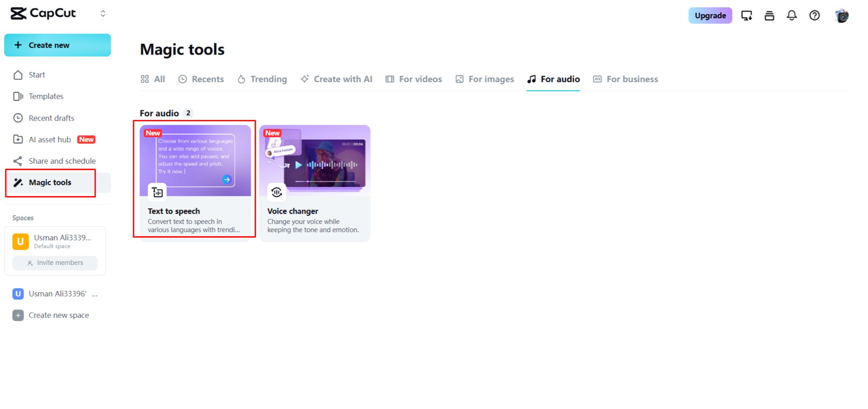Click the CapCut logo icon
Image resolution: width=868 pixels, height=409 pixels.
coord(18,13)
